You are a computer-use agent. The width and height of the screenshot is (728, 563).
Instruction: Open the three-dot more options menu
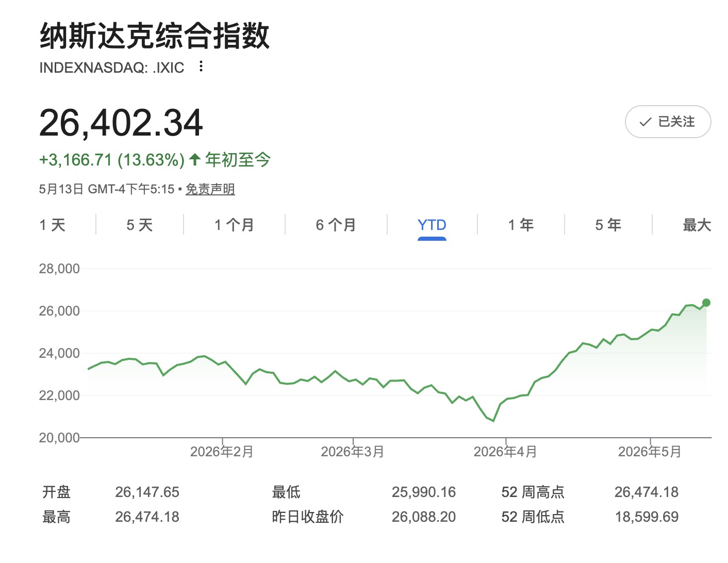tap(201, 67)
